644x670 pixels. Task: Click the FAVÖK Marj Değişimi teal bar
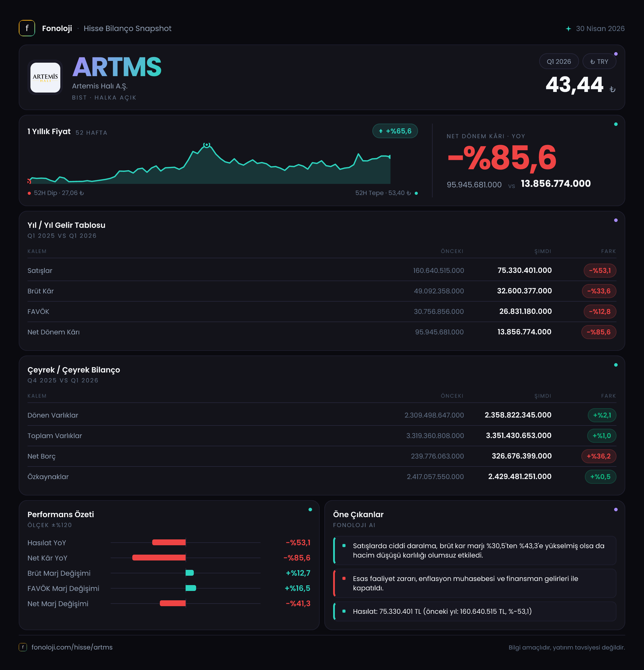pyautogui.click(x=191, y=588)
